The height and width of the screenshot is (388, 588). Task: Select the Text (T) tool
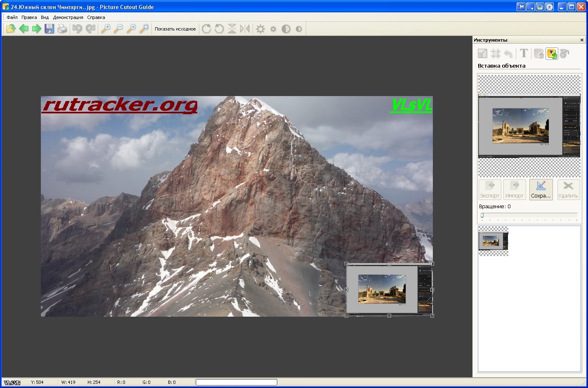pos(524,53)
